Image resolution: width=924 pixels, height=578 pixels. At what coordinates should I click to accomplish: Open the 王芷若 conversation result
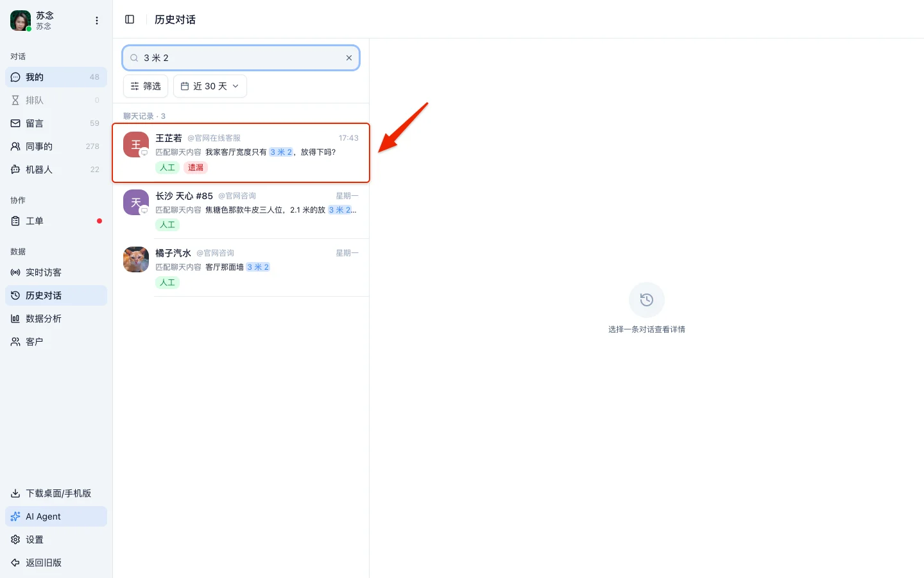pos(241,153)
